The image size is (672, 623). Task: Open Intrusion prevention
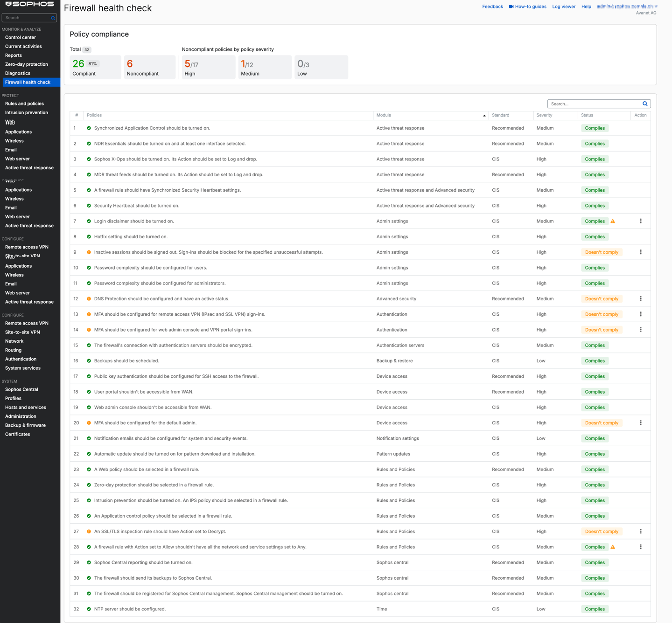27,112
